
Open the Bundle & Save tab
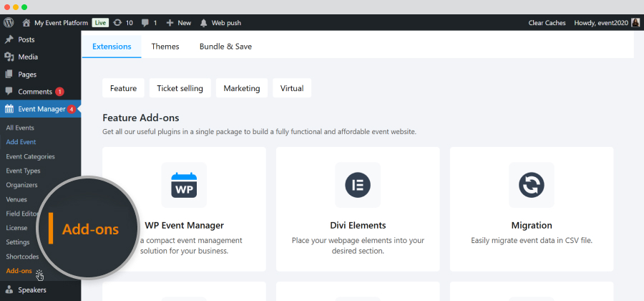[225, 47]
